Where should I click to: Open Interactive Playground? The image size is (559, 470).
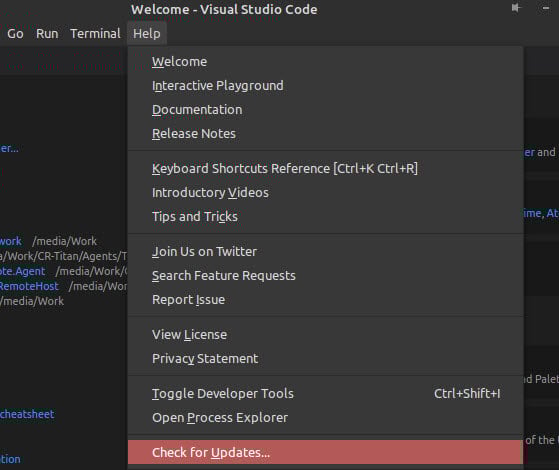click(x=325, y=86)
